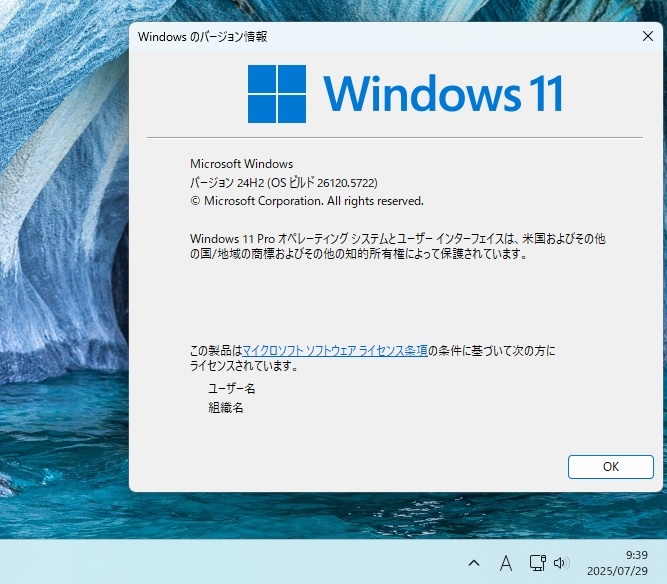This screenshot has height=584, width=667.
Task: Click the OK button in the dialog
Action: point(610,467)
